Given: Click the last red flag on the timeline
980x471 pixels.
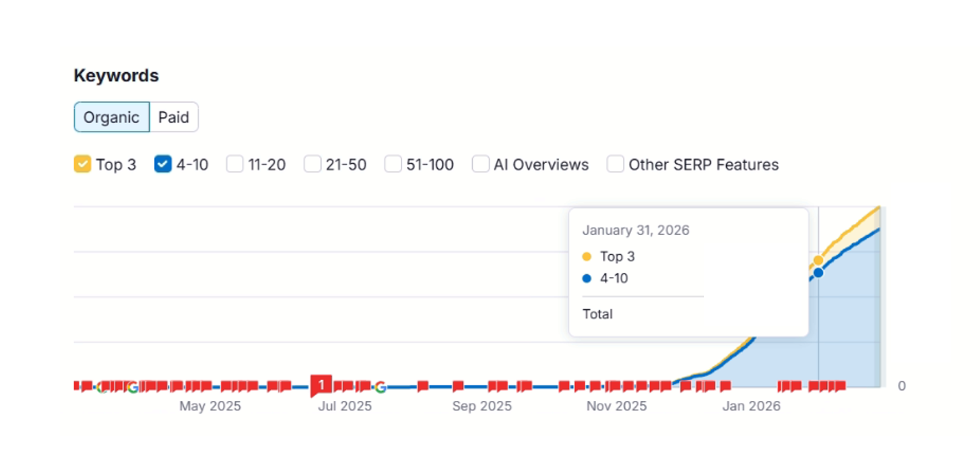Looking at the screenshot, I should click(840, 386).
